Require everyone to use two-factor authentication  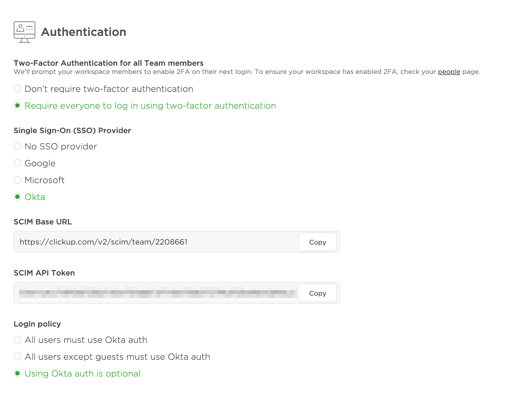[17, 105]
